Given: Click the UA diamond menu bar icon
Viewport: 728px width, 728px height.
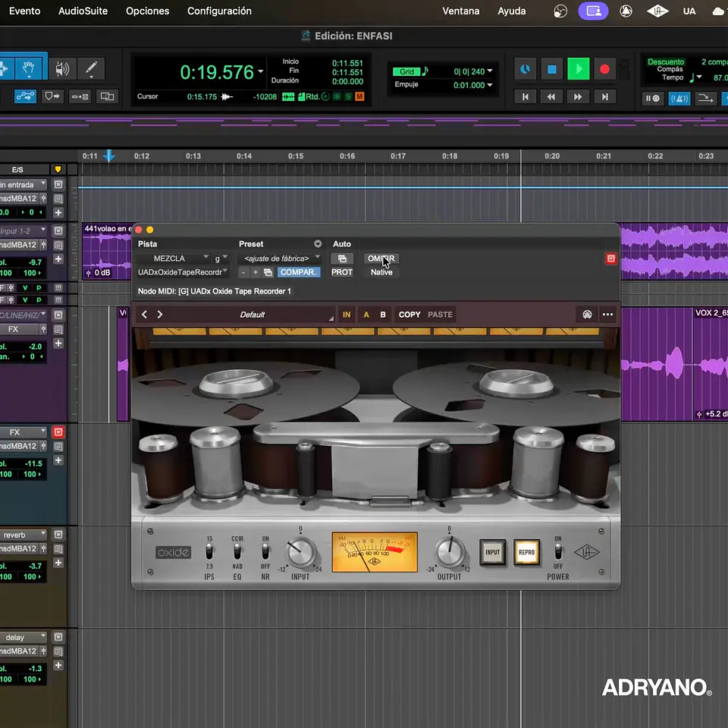Looking at the screenshot, I should 657,11.
